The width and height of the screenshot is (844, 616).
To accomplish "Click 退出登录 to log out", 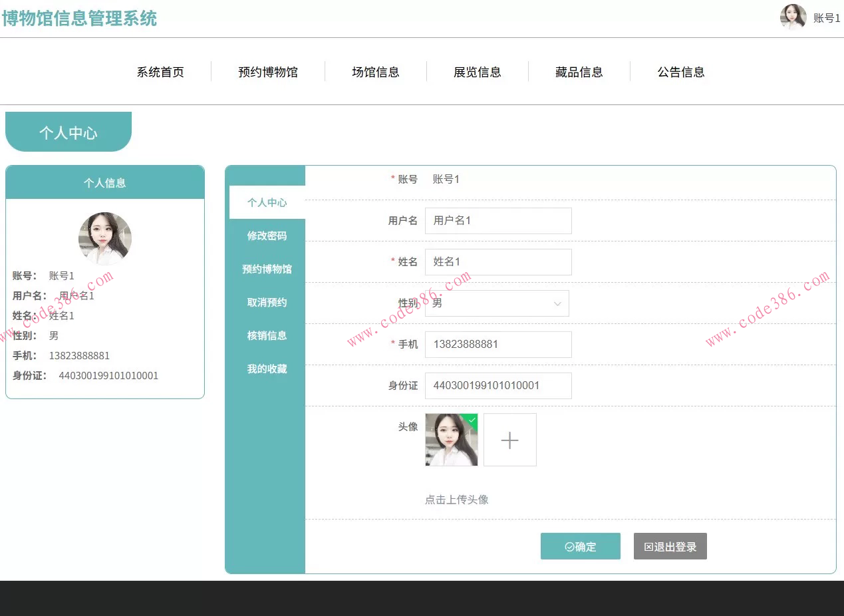I will [x=670, y=546].
